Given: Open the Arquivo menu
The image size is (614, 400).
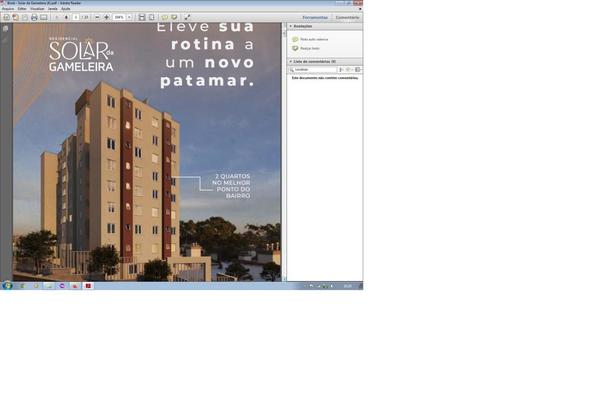Looking at the screenshot, I should (8, 9).
